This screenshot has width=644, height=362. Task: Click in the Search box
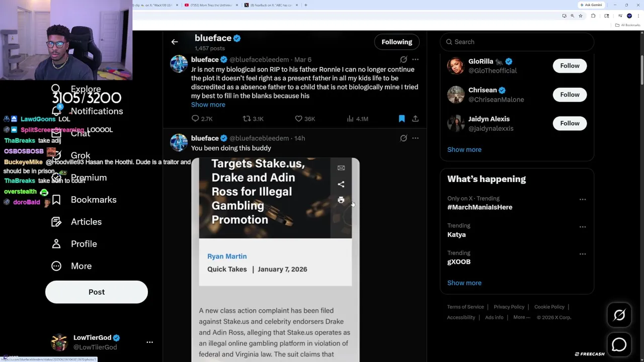point(517,42)
